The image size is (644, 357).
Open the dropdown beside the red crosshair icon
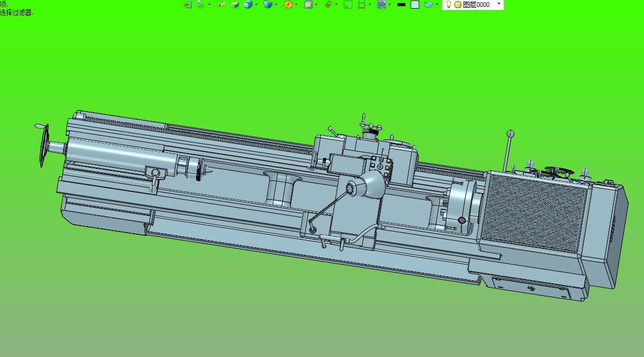coord(336,4)
